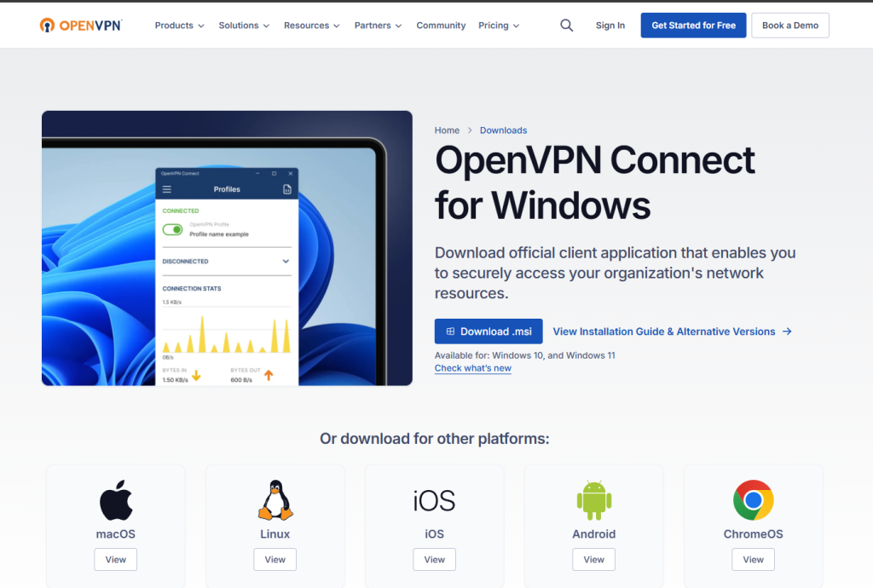Expand the Solutions dropdown menu
The height and width of the screenshot is (588, 873).
244,26
